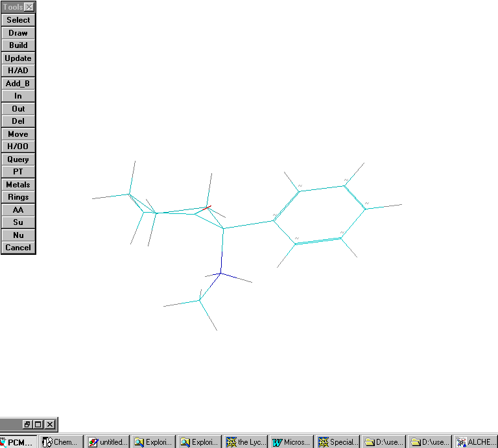The image size is (498, 448).
Task: Choose the Draw tool
Action: [18, 33]
